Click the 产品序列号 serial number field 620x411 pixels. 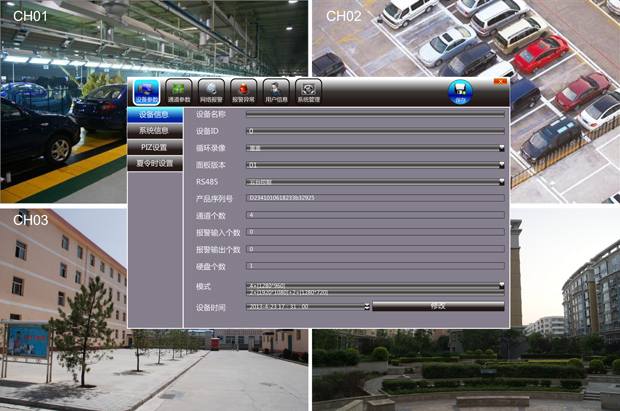click(x=375, y=198)
